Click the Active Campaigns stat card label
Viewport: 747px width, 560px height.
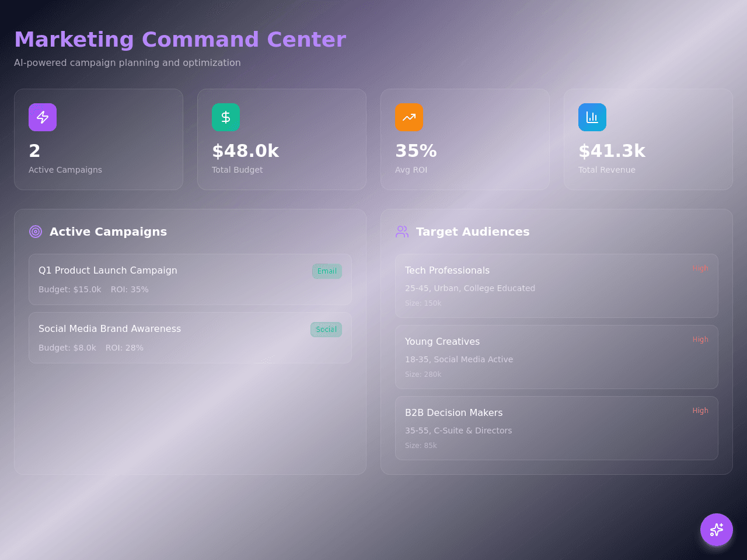[x=65, y=170]
